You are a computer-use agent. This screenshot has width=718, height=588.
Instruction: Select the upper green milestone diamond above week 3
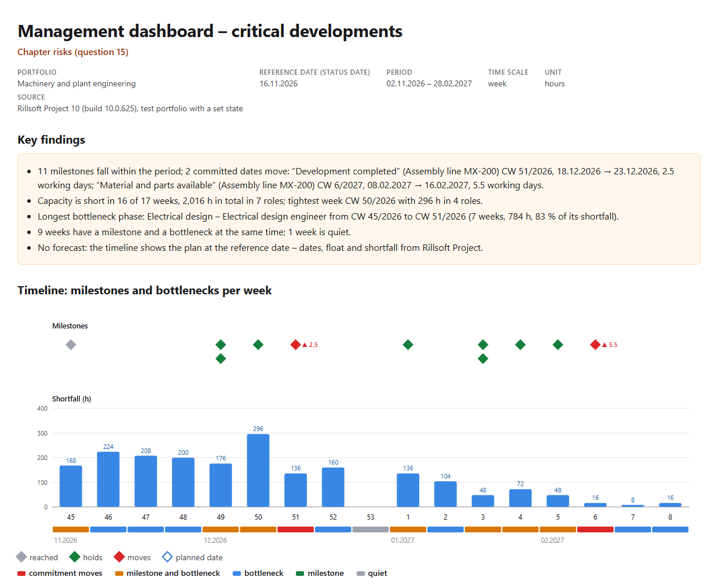[x=483, y=345]
